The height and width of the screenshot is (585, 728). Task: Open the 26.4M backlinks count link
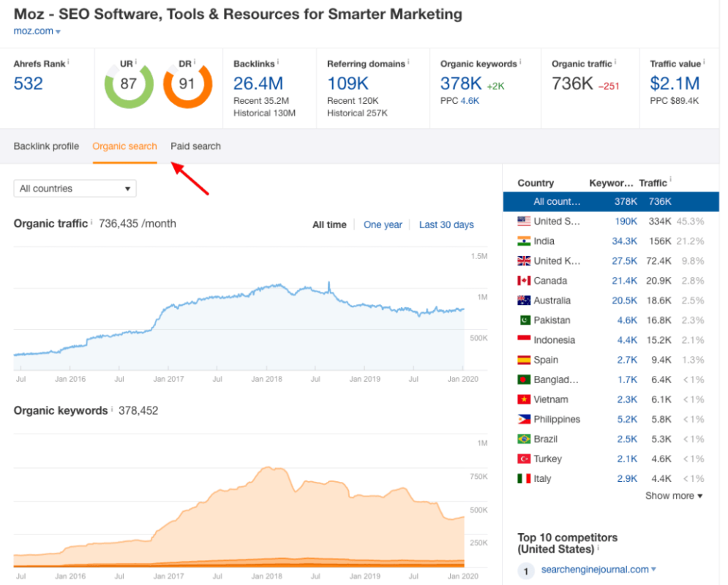[258, 84]
